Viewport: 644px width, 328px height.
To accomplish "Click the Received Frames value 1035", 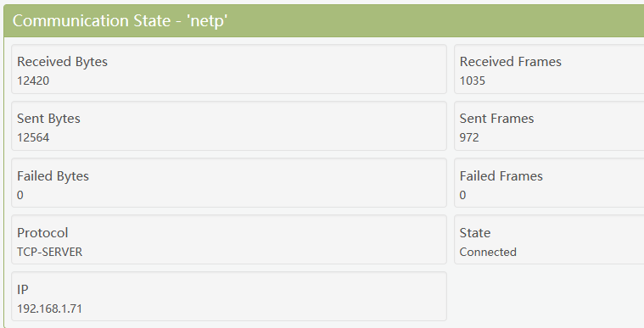I will click(x=473, y=81).
